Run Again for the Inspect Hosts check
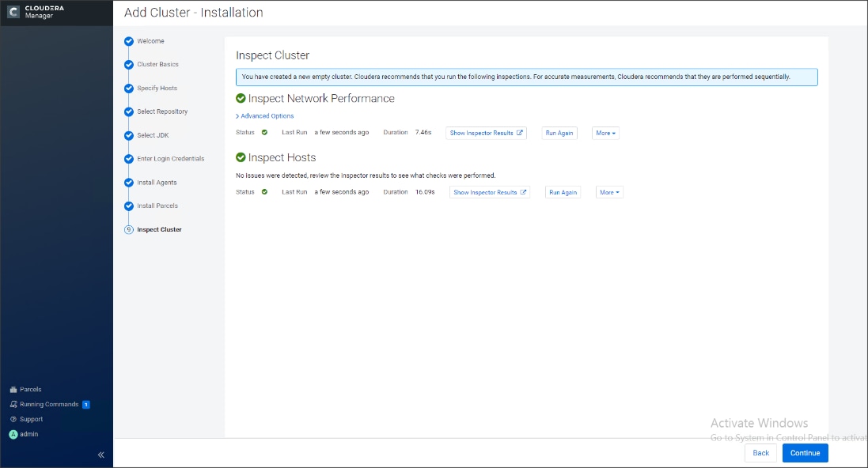The height and width of the screenshot is (468, 868). [x=563, y=191]
